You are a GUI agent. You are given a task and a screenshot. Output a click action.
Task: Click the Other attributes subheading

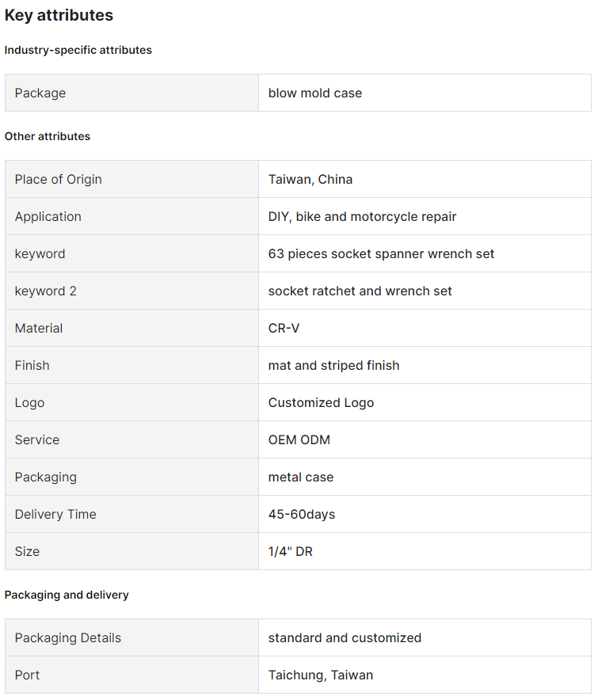pyautogui.click(x=48, y=136)
